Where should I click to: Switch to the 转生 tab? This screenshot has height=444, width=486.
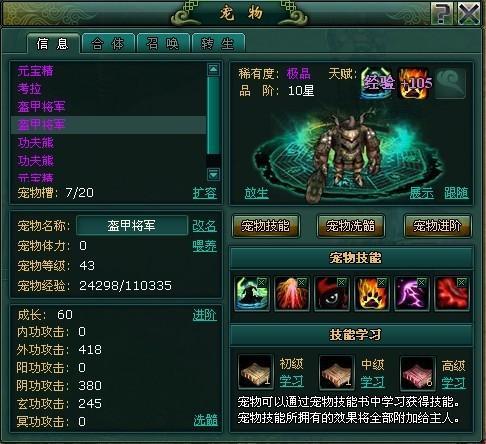tap(218, 44)
